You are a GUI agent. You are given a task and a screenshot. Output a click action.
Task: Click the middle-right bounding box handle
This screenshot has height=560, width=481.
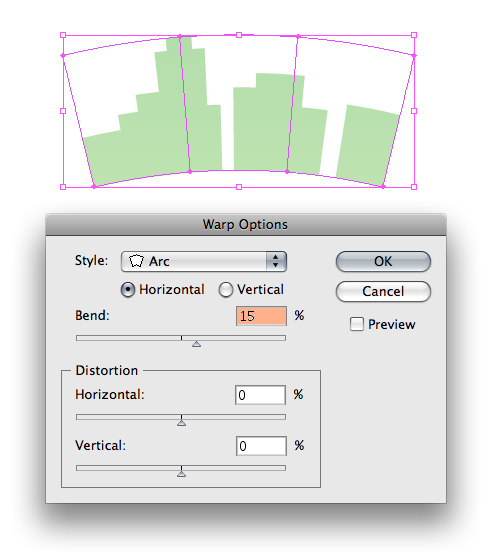[x=414, y=111]
